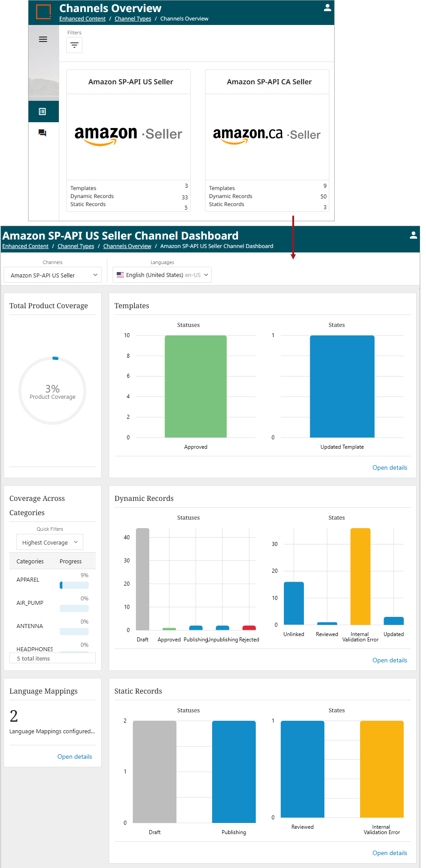Click Channel Types breadcrumb in dashboard header

pos(76,246)
